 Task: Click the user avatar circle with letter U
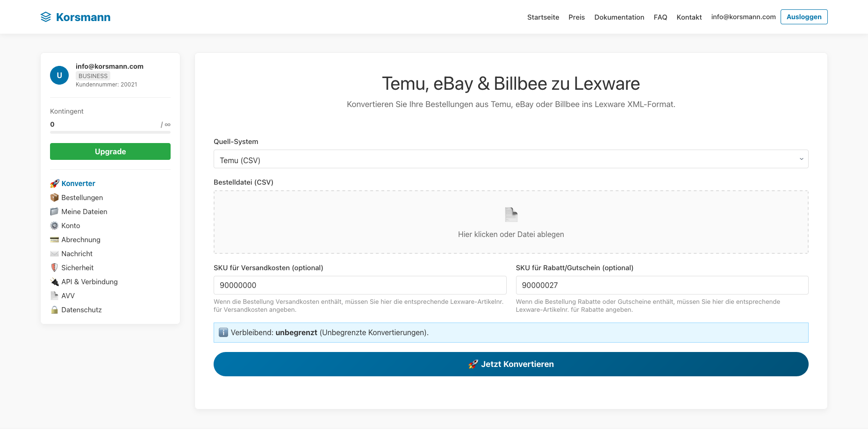tap(59, 75)
